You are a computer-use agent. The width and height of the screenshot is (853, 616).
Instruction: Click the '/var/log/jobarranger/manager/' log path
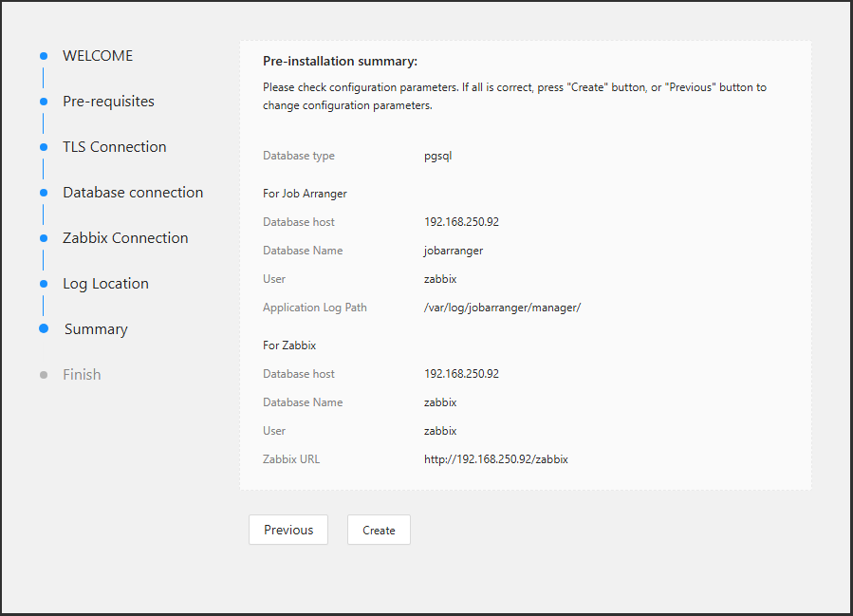point(502,308)
